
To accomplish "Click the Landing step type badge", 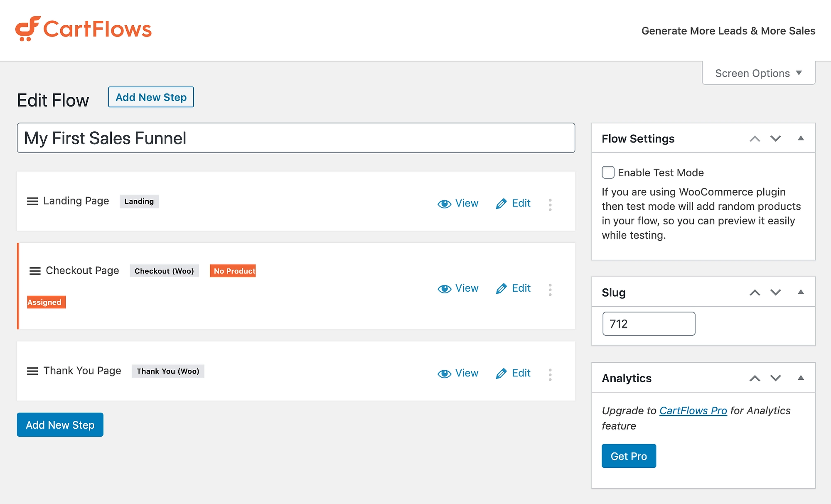I will 139,202.
